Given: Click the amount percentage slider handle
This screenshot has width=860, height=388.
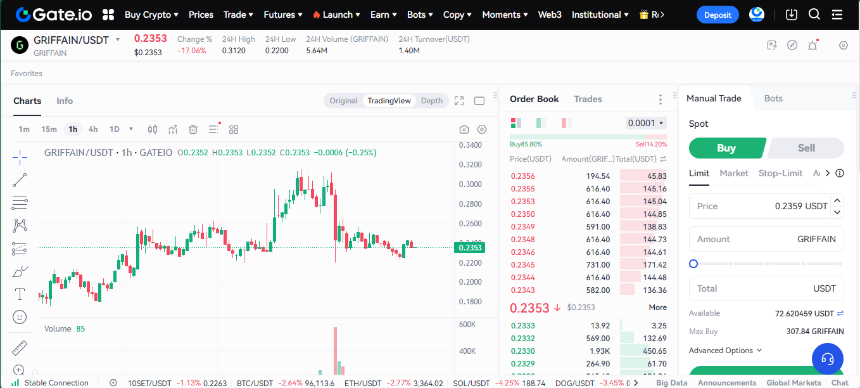Looking at the screenshot, I should [693, 264].
